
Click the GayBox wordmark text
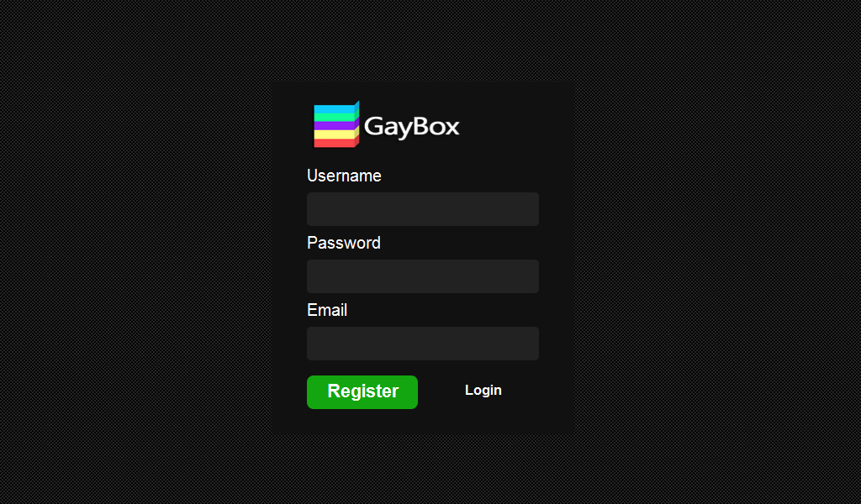click(411, 127)
